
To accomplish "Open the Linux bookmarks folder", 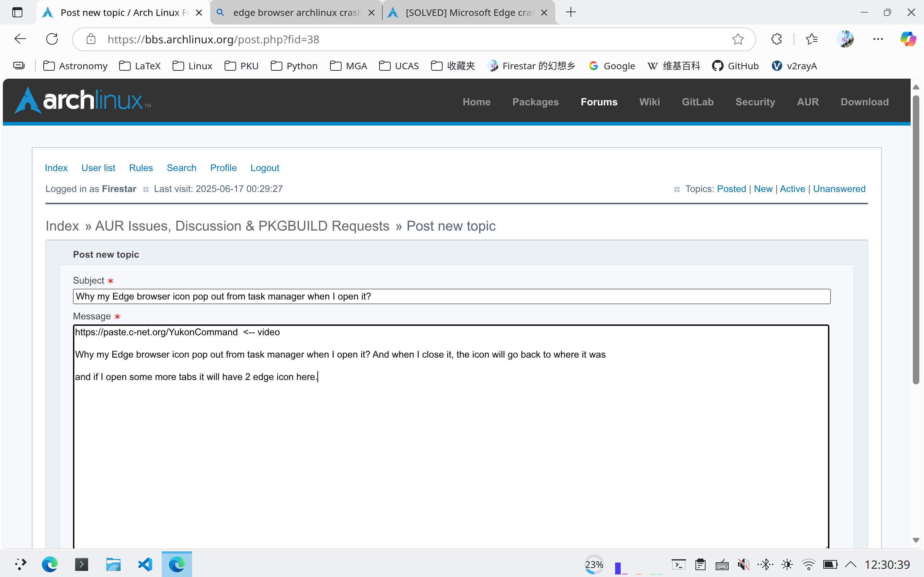I will pos(192,66).
